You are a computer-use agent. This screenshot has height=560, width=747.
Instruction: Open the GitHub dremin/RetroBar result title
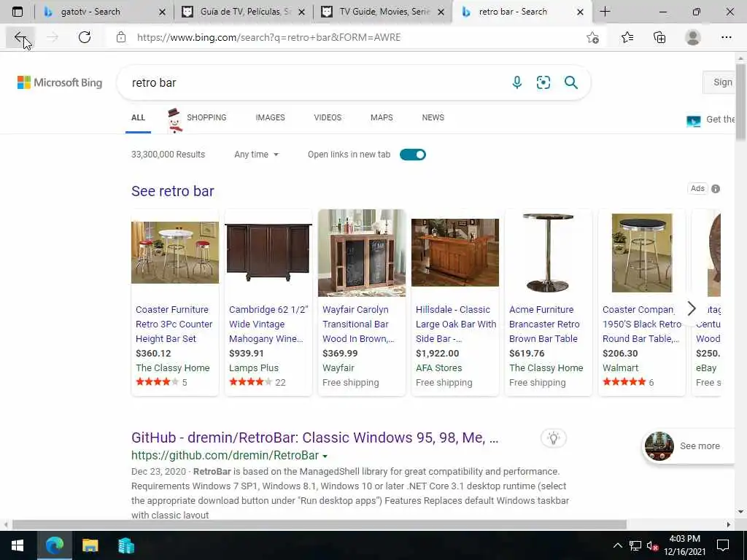(315, 437)
